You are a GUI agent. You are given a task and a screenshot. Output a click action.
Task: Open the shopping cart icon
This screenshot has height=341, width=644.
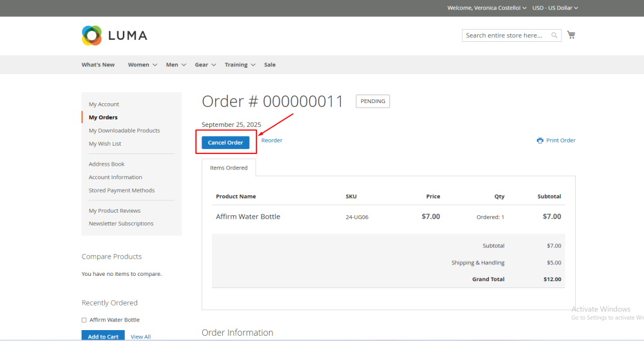pos(571,35)
